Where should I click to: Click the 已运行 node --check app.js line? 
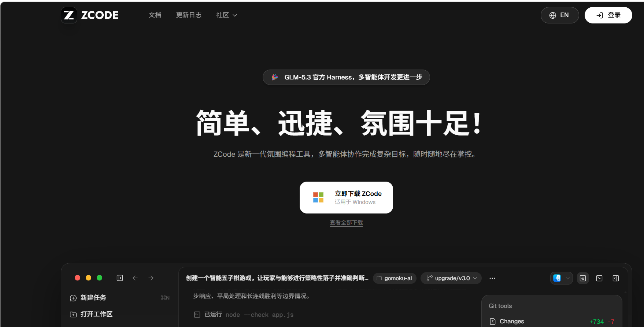coord(244,315)
